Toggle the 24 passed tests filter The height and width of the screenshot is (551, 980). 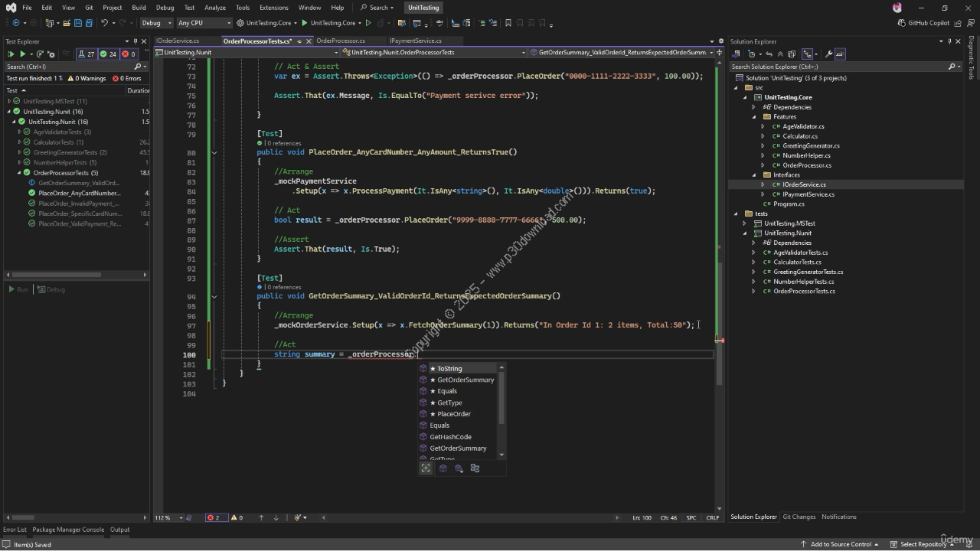(x=108, y=54)
